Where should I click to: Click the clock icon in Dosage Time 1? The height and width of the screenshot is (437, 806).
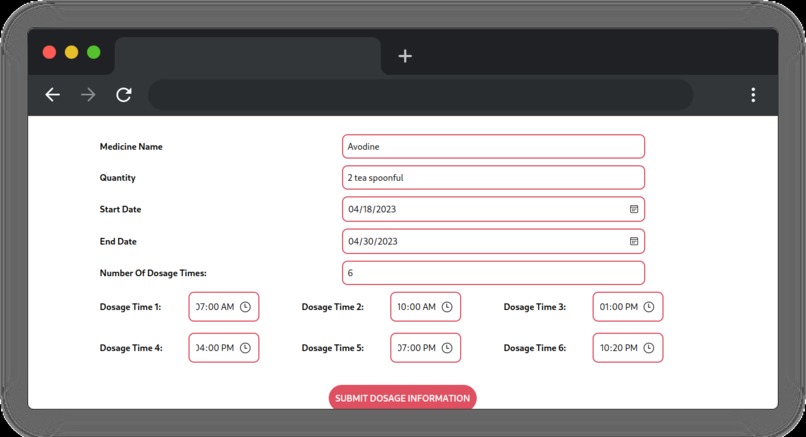click(x=245, y=307)
